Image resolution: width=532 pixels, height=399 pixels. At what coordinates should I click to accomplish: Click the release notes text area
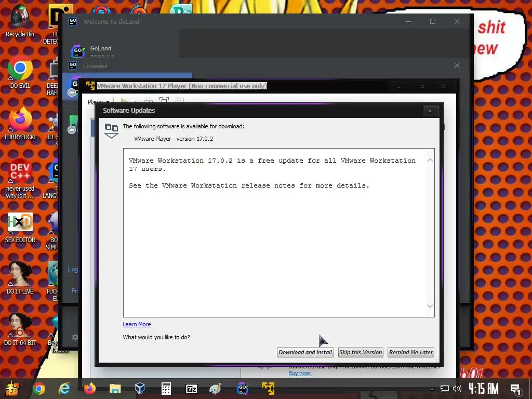pyautogui.click(x=278, y=233)
